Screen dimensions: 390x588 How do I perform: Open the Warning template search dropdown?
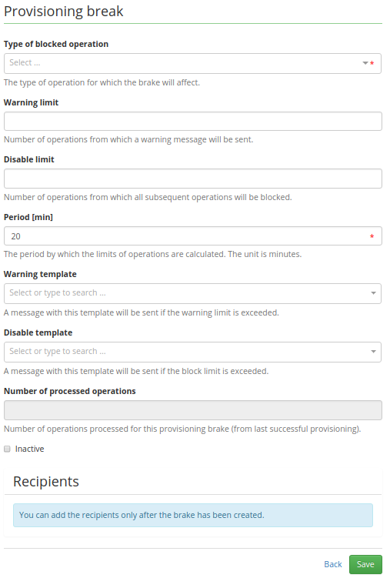coord(192,293)
